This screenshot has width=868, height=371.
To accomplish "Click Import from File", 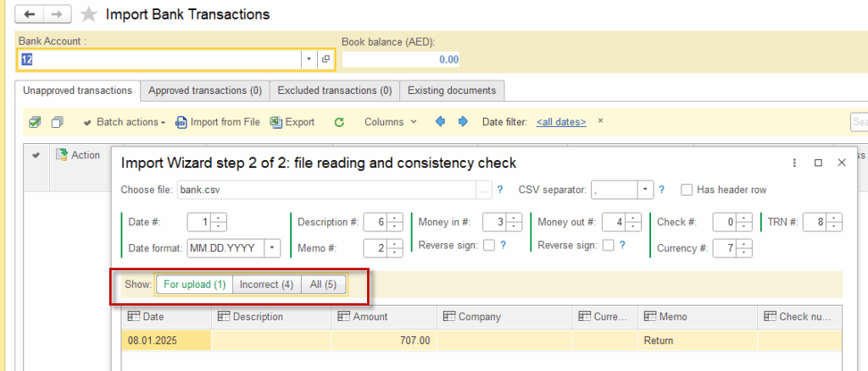I will click(x=218, y=122).
